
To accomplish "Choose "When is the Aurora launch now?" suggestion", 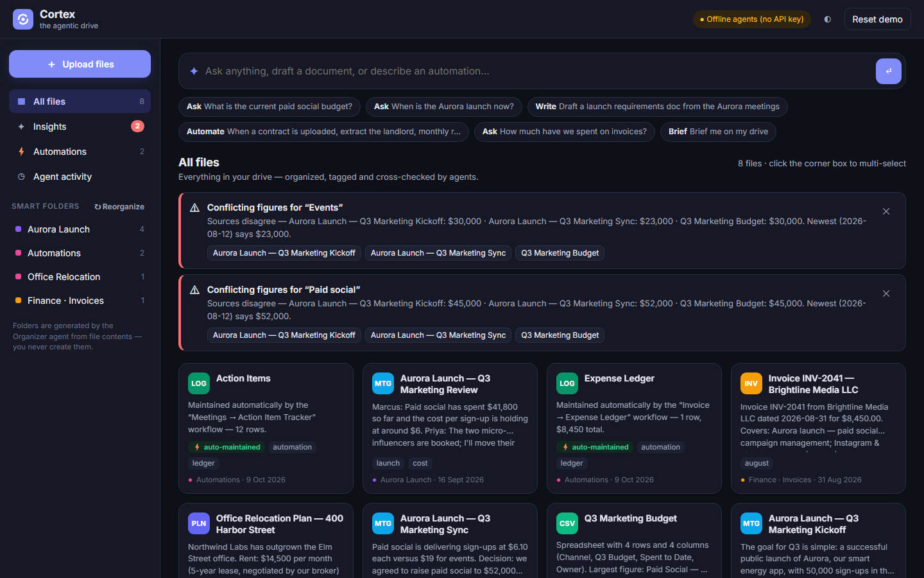I will tap(444, 107).
